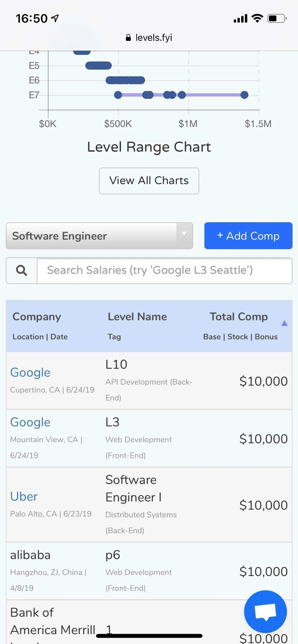Select the highest E7 data point on the chart
Viewport: 298px width, 644px height.
pyautogui.click(x=244, y=95)
